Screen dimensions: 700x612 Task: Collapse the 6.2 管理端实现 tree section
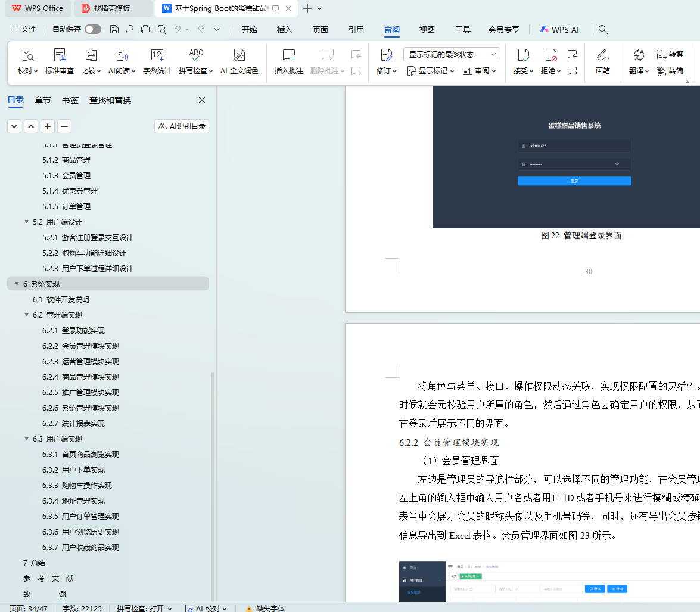coord(26,315)
